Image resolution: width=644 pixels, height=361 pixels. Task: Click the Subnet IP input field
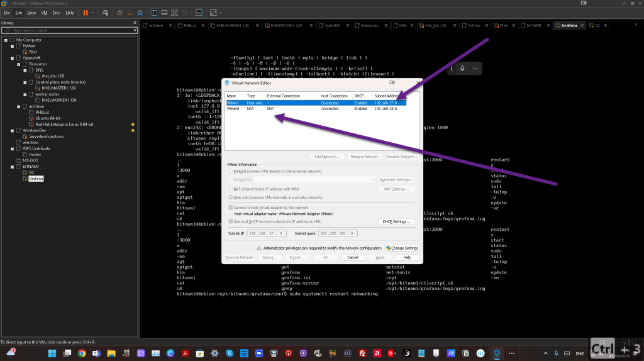click(x=267, y=233)
